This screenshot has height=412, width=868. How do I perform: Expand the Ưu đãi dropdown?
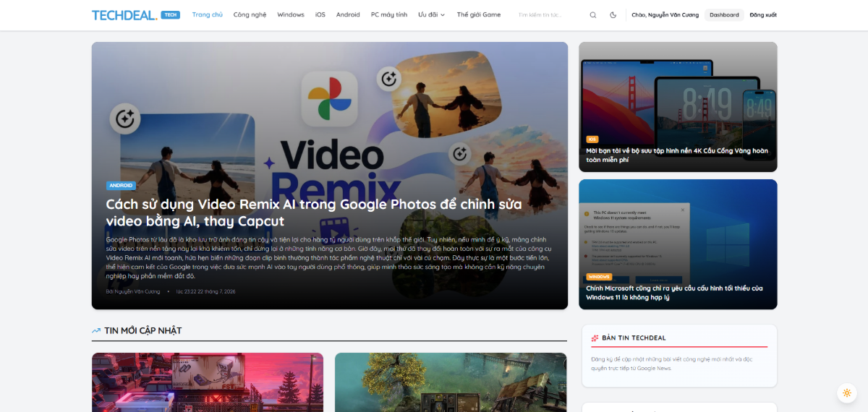coord(432,14)
